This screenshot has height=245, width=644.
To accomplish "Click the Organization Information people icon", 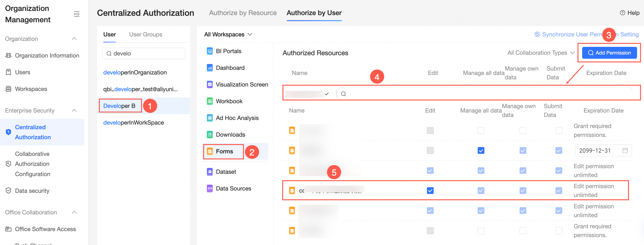I will 9,55.
